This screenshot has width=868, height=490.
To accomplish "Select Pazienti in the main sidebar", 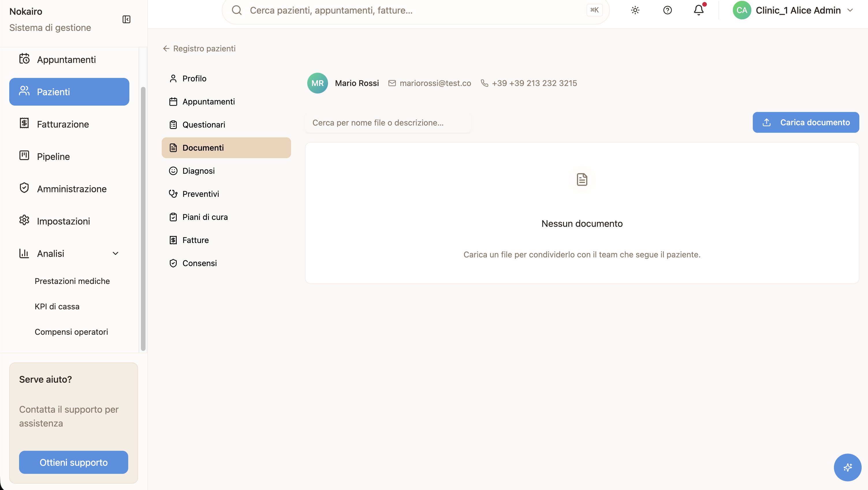I will coord(69,92).
